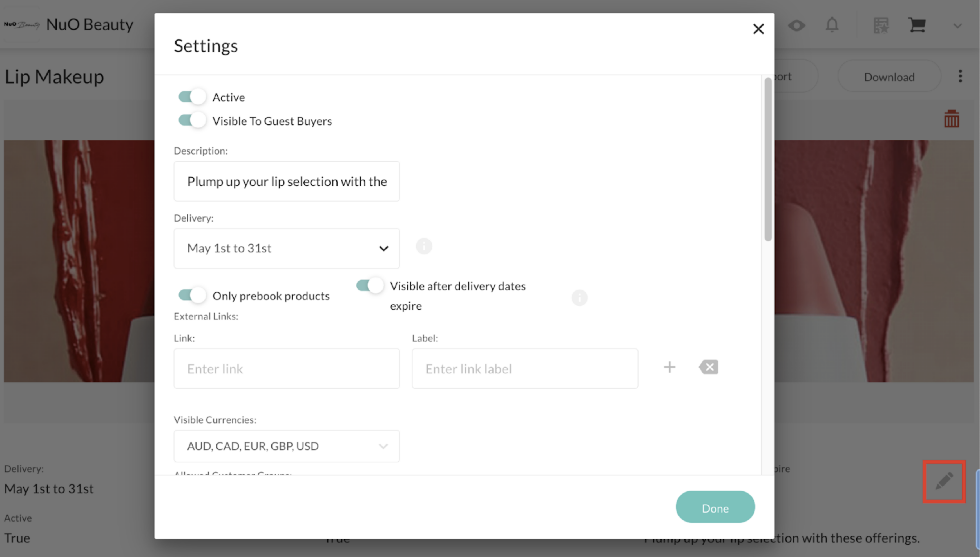The width and height of the screenshot is (980, 557).
Task: Click the settings dialog vertical scrollbar
Action: click(x=768, y=159)
